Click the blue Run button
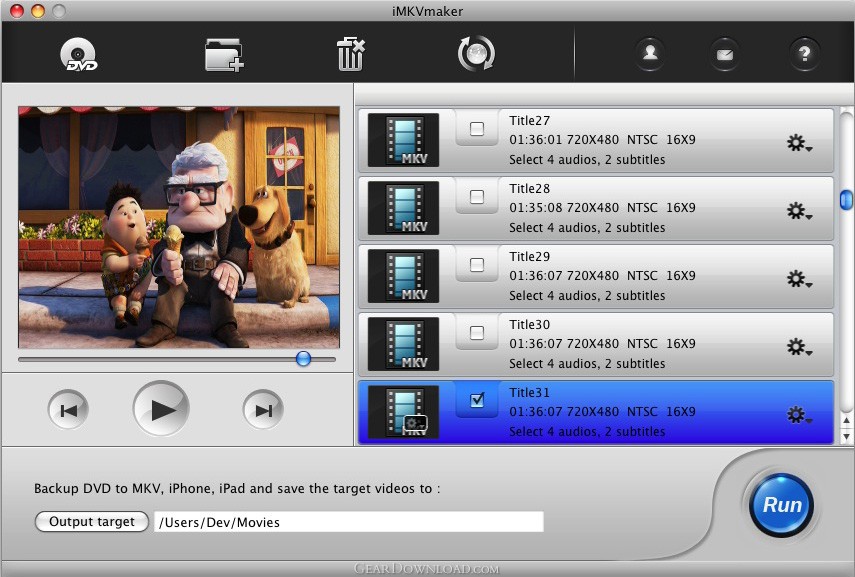855x577 pixels. pyautogui.click(x=781, y=505)
